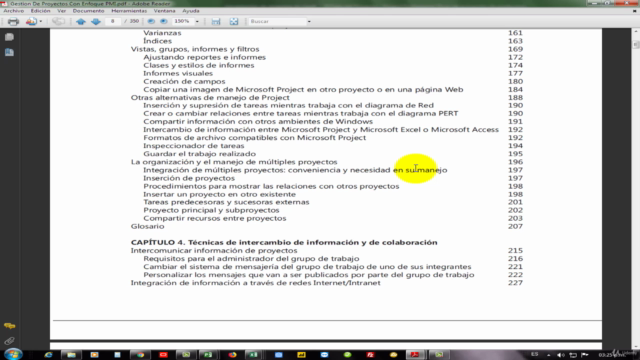
Task: Open the Ayuda menu
Action: 191,11
